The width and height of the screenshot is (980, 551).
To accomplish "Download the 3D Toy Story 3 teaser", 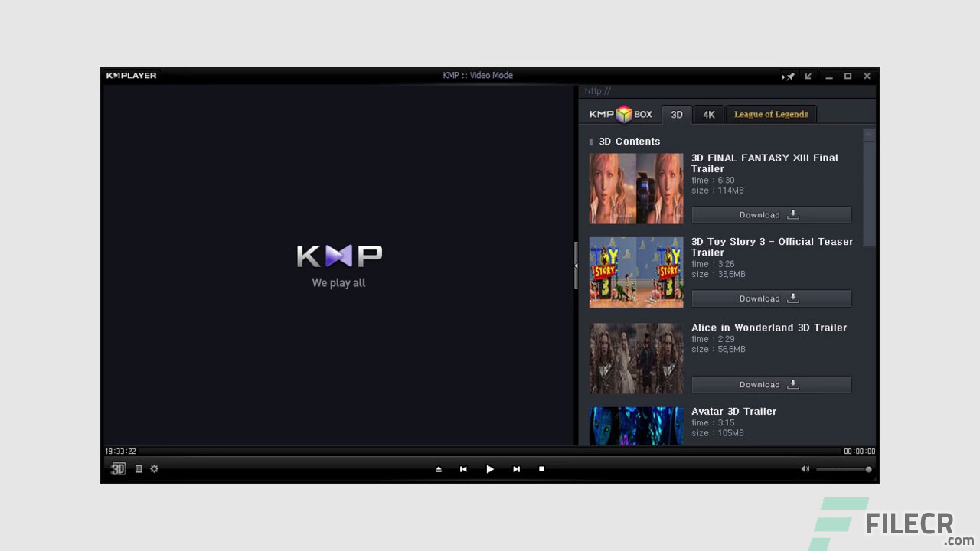I will (x=771, y=298).
